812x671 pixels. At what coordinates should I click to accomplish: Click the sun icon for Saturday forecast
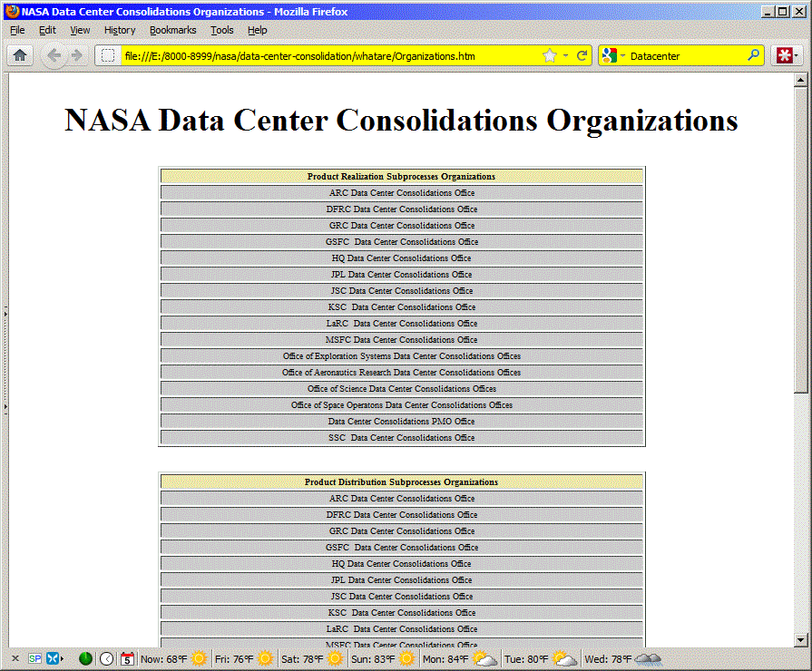click(335, 658)
